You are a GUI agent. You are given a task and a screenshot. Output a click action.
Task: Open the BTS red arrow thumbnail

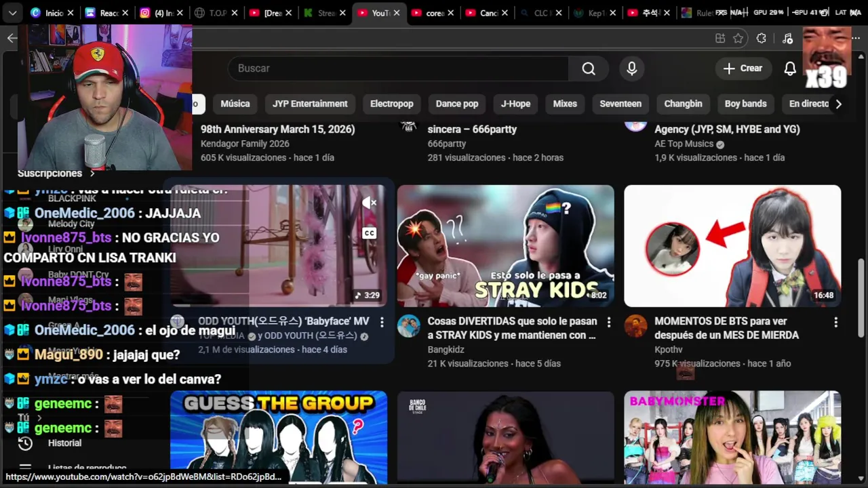[732, 246]
